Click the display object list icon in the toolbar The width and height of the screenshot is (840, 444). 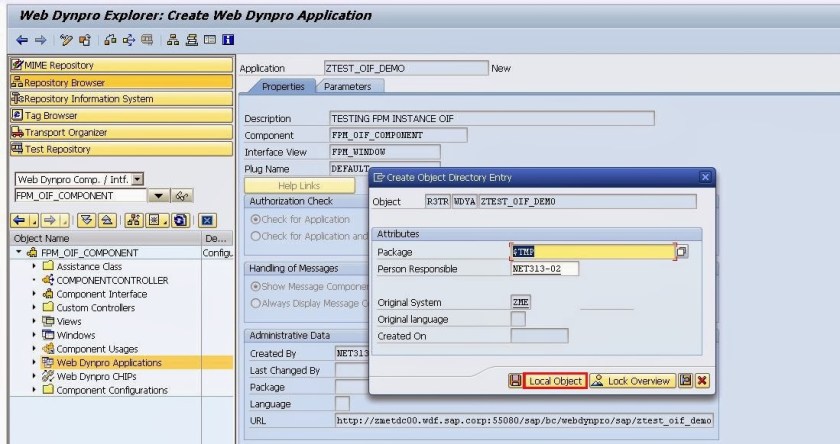[173, 41]
